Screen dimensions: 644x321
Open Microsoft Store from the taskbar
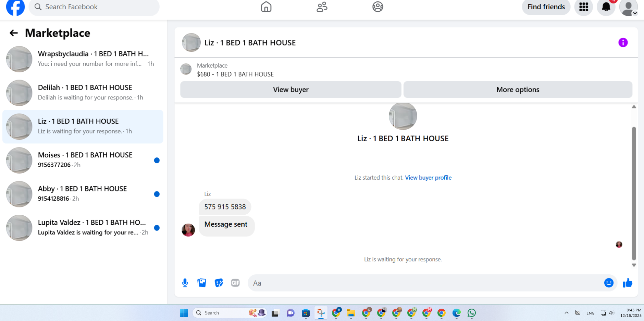[306, 313]
